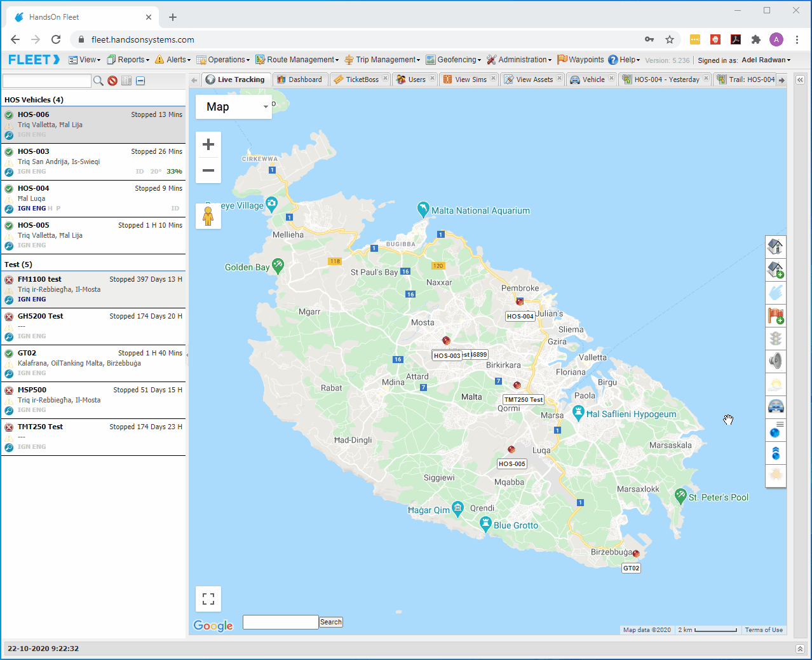Screen dimensions: 812x660
Task: Select the MSP500 vehicle row
Action: (x=93, y=400)
